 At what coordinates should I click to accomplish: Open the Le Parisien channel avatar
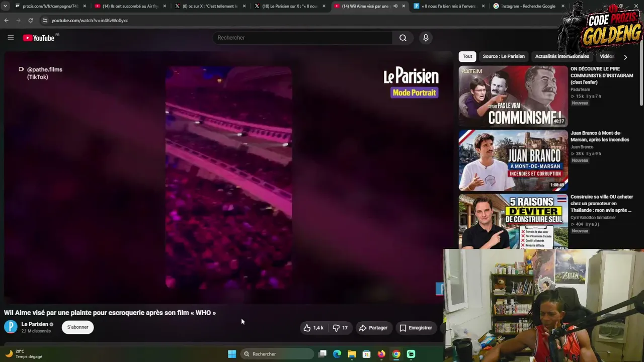click(x=11, y=327)
